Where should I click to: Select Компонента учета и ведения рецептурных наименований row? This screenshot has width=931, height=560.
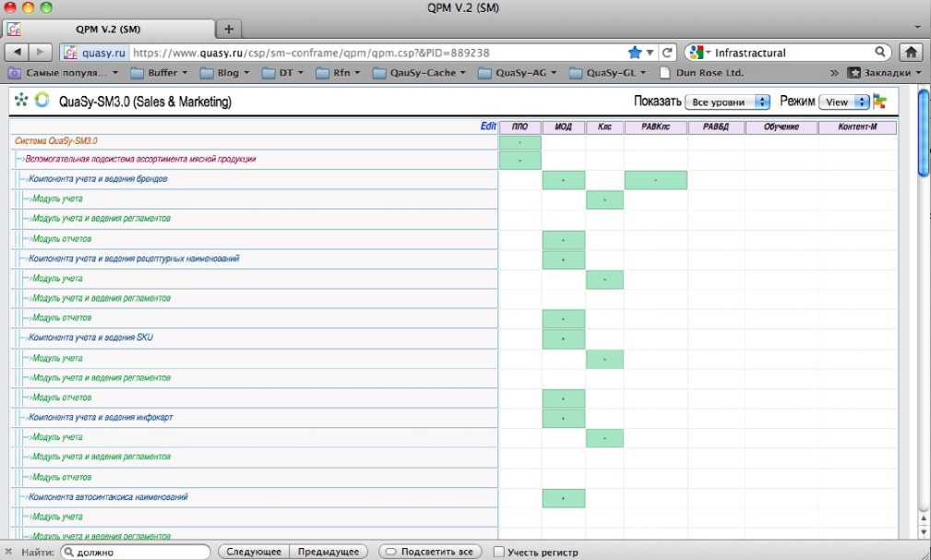coord(254,259)
